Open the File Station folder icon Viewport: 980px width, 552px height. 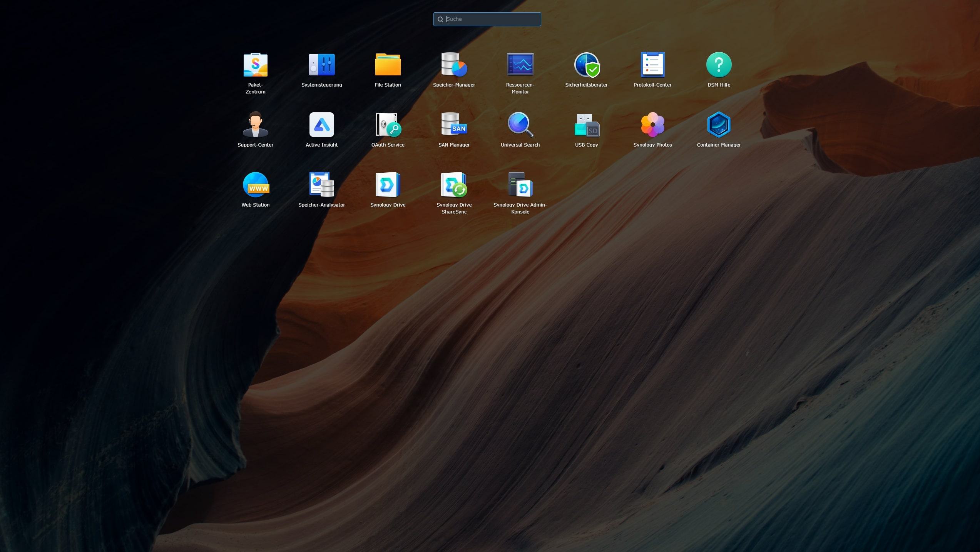pos(388,65)
